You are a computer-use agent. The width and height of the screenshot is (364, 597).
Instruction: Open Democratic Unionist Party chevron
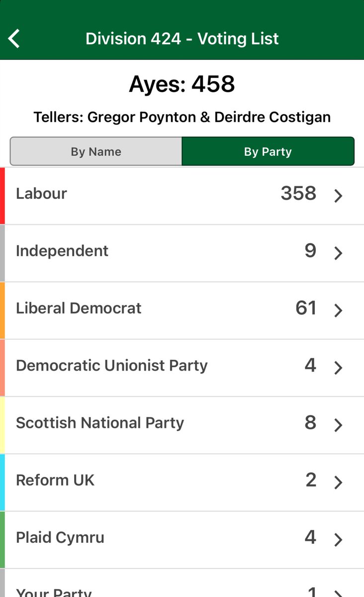click(x=338, y=367)
